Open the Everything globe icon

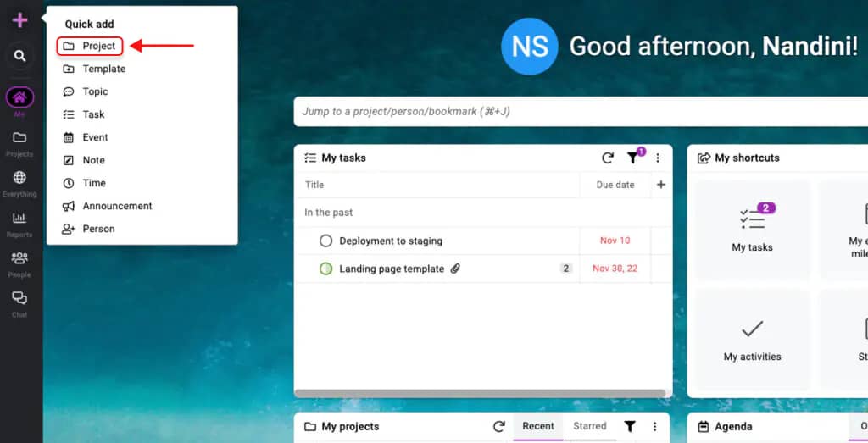pos(19,182)
